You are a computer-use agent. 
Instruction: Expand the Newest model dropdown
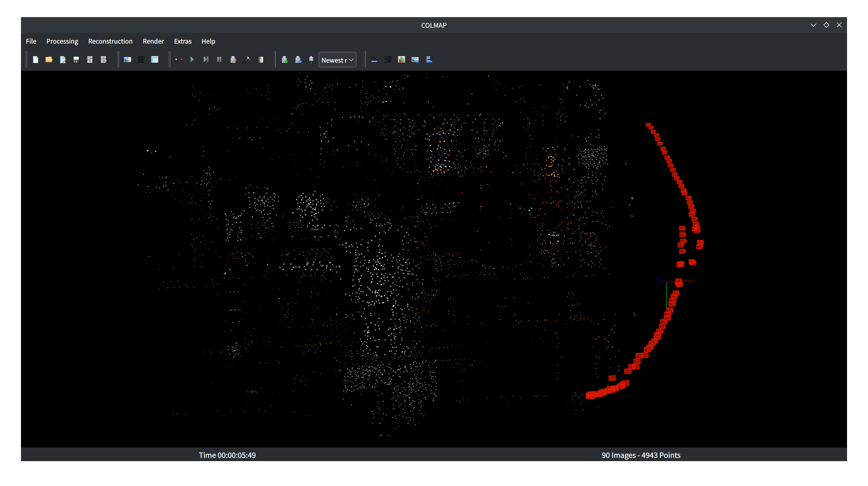pos(337,60)
